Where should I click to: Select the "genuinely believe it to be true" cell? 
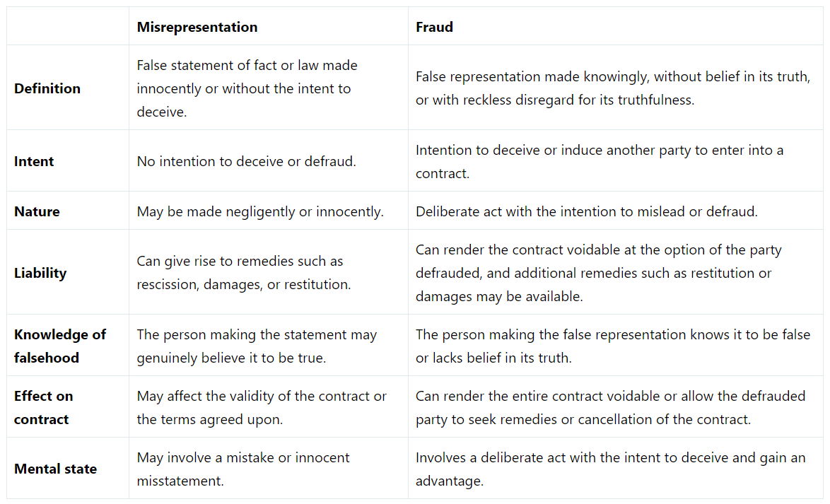click(x=257, y=346)
